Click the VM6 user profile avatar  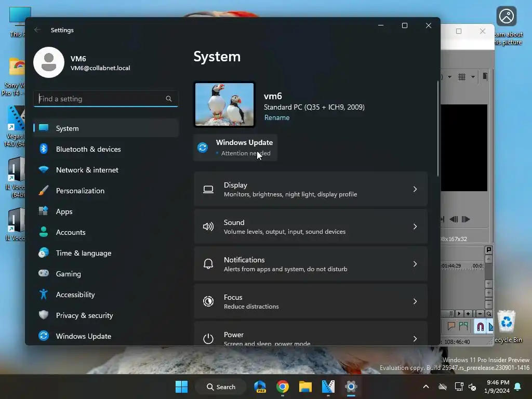click(49, 62)
